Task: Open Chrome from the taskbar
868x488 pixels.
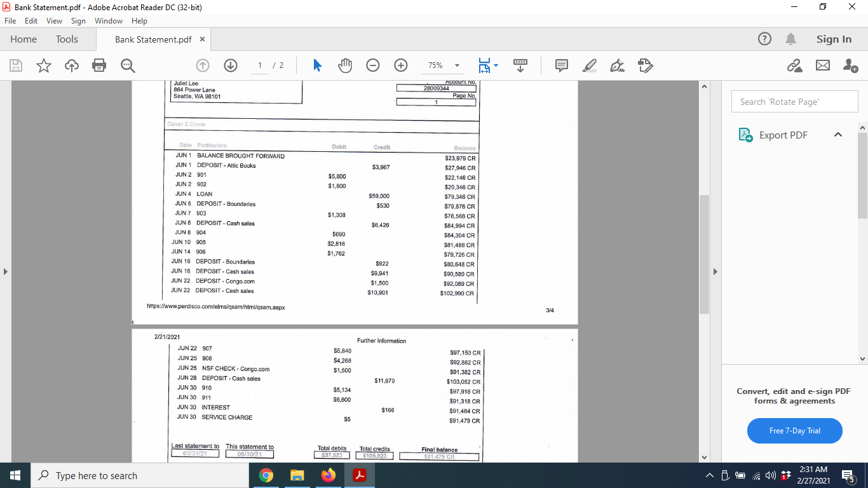Action: (x=266, y=475)
